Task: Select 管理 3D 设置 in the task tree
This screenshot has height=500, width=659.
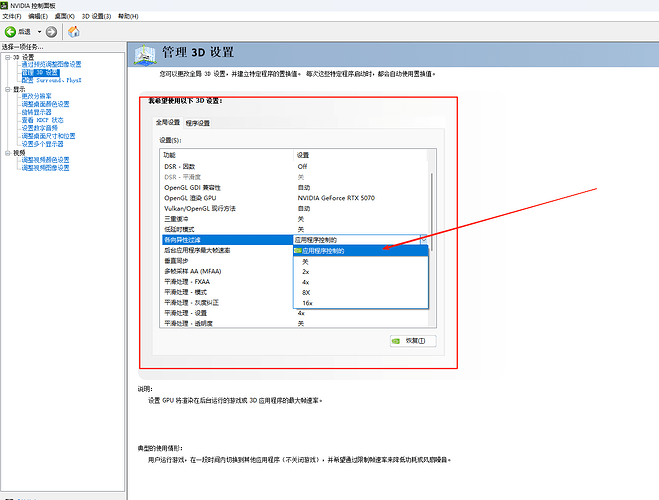Action: coord(40,72)
